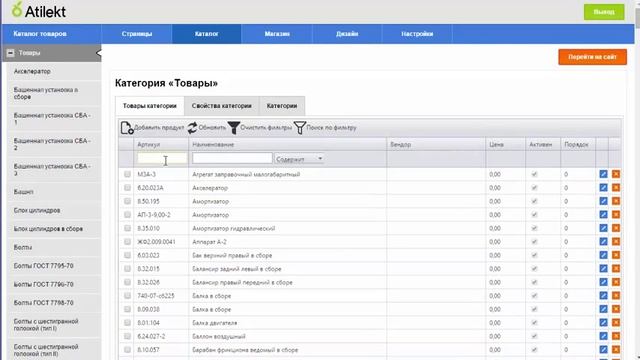Viewport: 640px width, 360px height.
Task: Click Каталог товаров header link
Action: click(x=40, y=34)
